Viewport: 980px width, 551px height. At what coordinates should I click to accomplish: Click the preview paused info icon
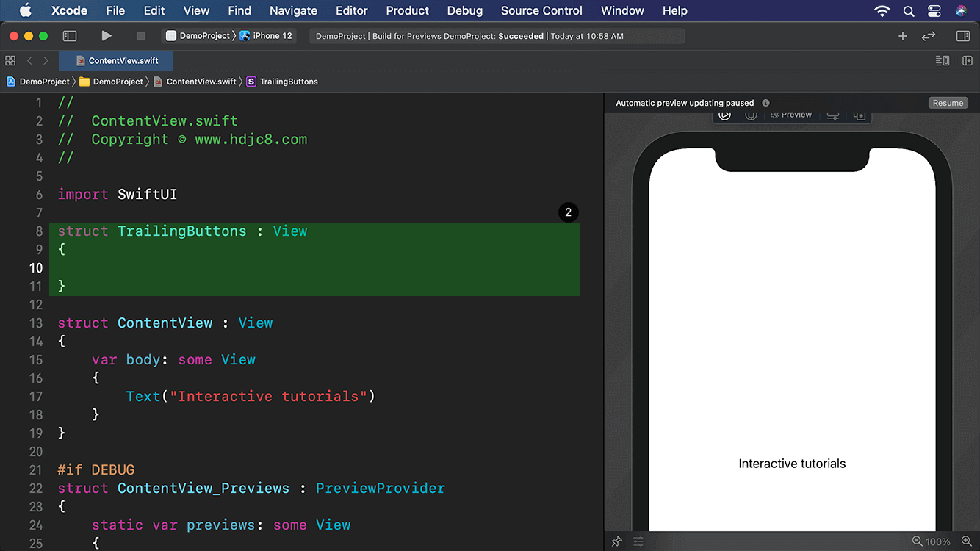pos(765,103)
